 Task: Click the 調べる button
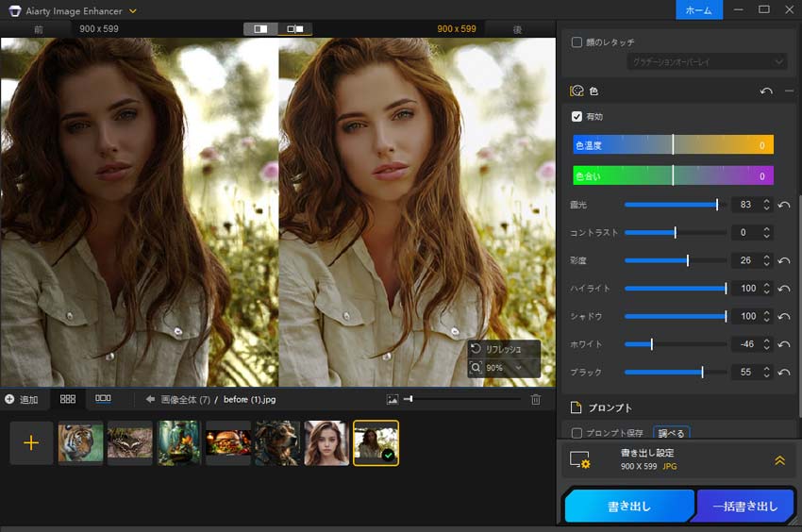click(x=671, y=433)
